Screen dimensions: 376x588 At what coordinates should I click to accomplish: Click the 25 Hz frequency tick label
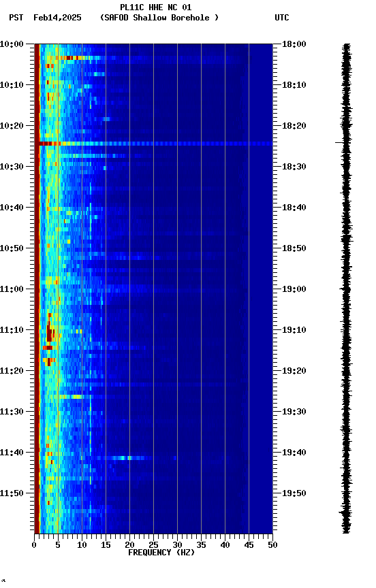click(x=153, y=545)
